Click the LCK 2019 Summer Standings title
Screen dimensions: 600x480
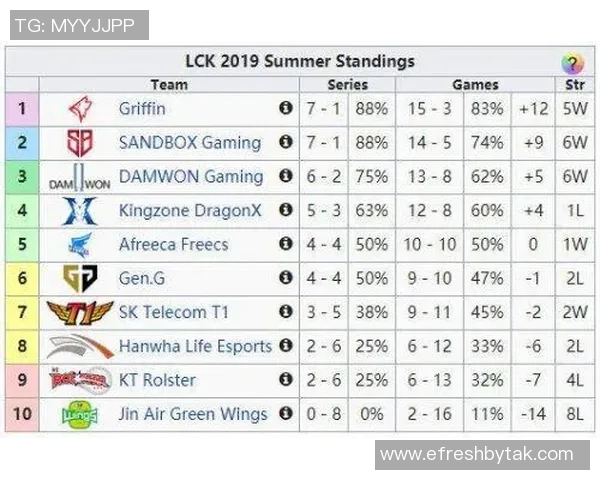pyautogui.click(x=299, y=62)
